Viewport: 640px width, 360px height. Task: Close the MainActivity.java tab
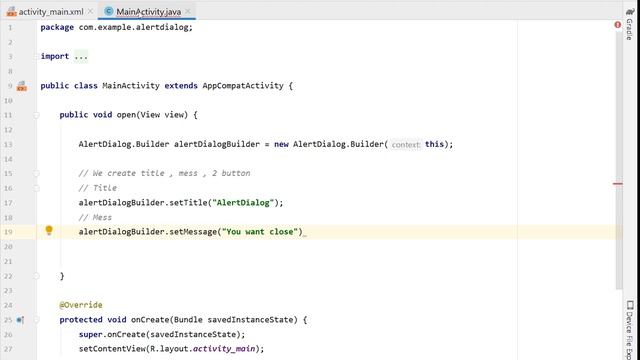click(x=188, y=11)
